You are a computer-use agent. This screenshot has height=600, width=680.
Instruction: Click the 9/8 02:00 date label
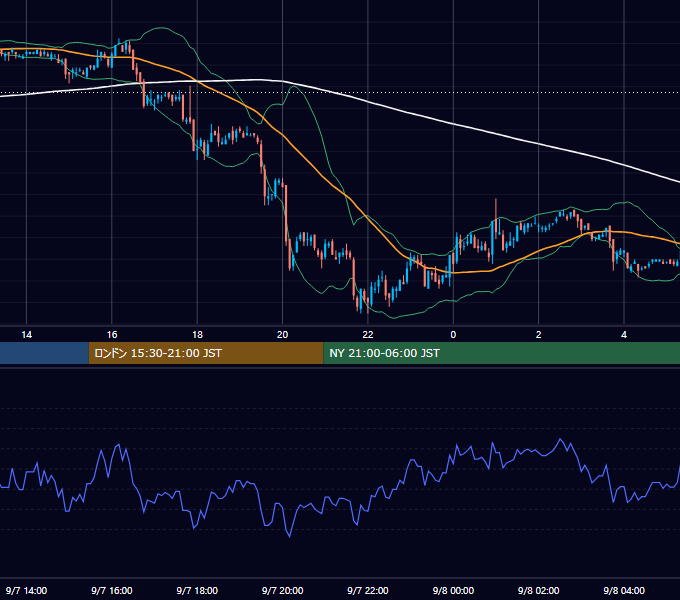[x=539, y=590]
